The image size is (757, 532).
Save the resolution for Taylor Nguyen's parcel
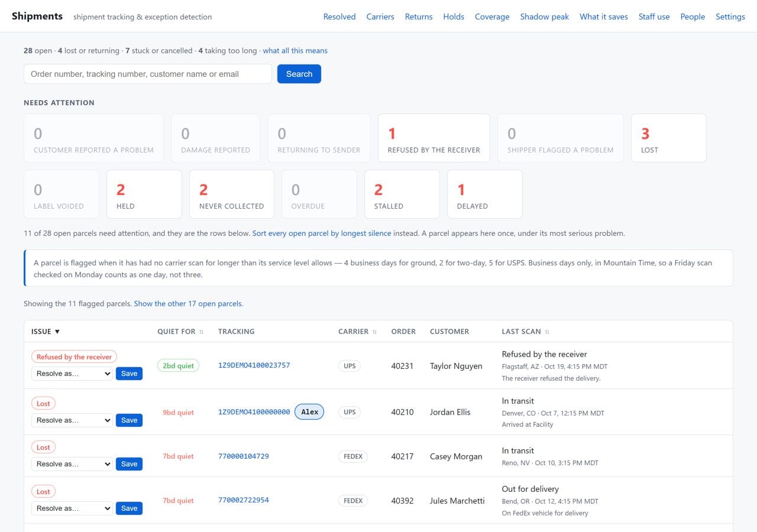[x=129, y=374]
